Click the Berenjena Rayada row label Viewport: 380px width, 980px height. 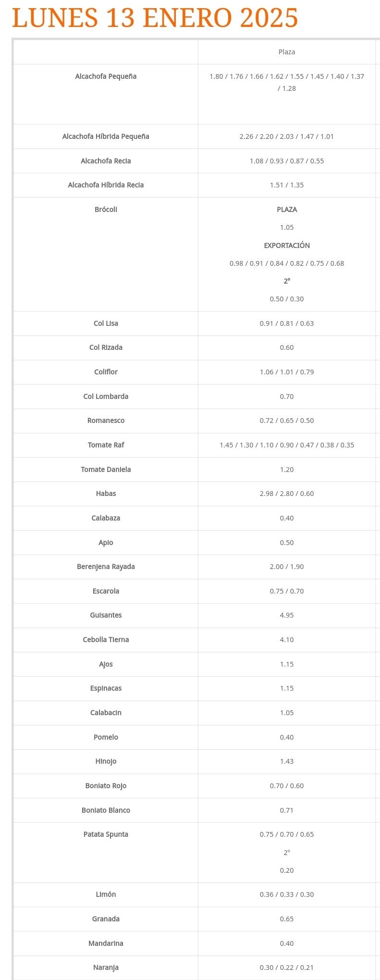(x=106, y=567)
